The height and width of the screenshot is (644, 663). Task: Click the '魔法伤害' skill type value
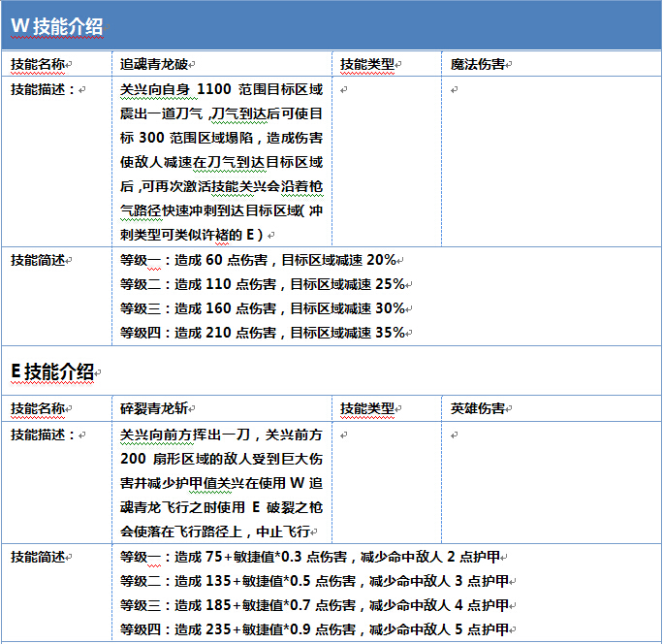tap(477, 64)
